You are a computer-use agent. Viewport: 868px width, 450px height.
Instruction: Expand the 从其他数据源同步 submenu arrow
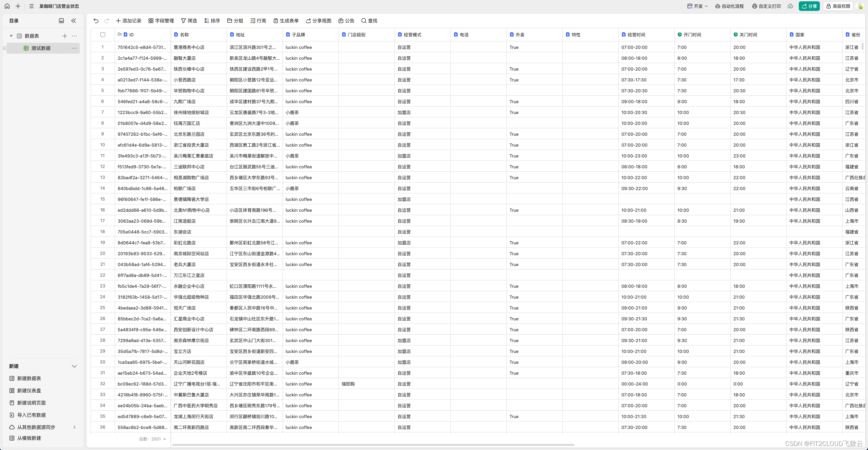point(74,427)
